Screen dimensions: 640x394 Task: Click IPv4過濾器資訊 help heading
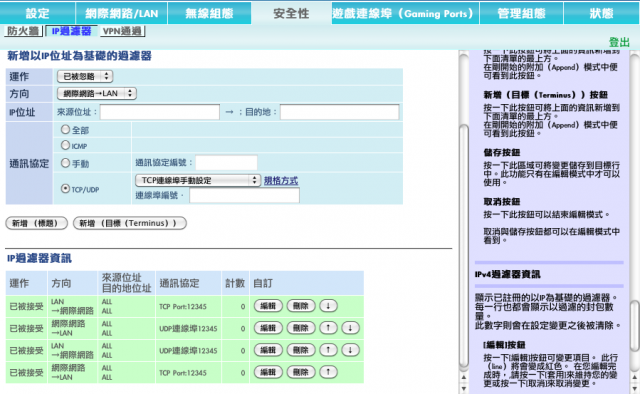507,274
